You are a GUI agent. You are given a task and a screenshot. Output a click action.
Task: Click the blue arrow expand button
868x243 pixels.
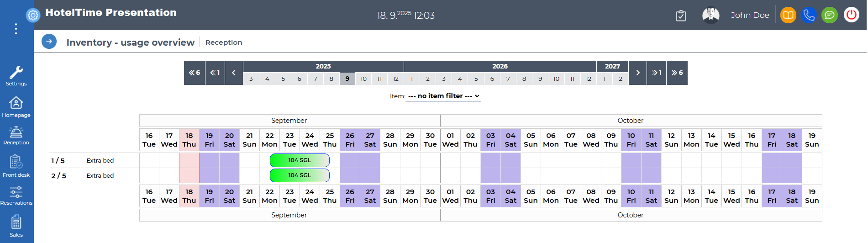(x=49, y=42)
